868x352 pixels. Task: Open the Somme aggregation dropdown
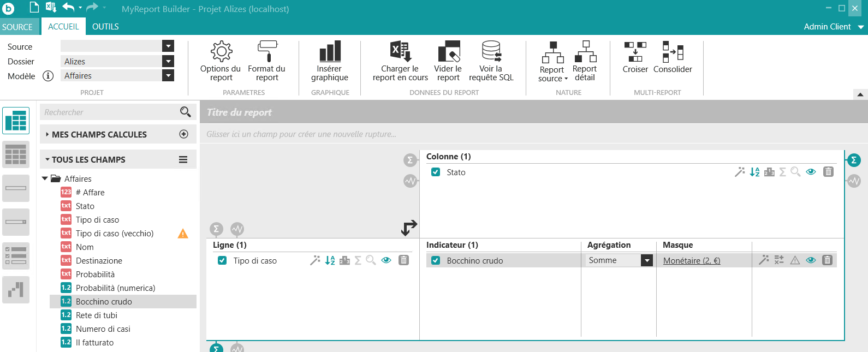pos(647,260)
